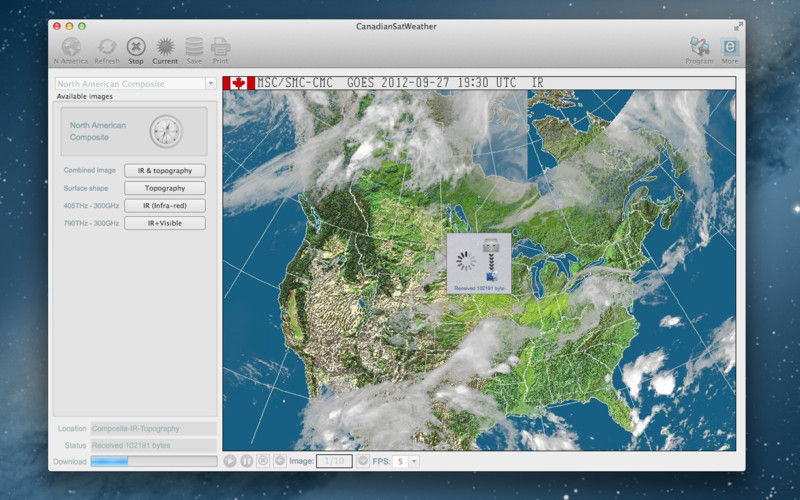Click the Location field
This screenshot has height=500, width=800.
(154, 429)
